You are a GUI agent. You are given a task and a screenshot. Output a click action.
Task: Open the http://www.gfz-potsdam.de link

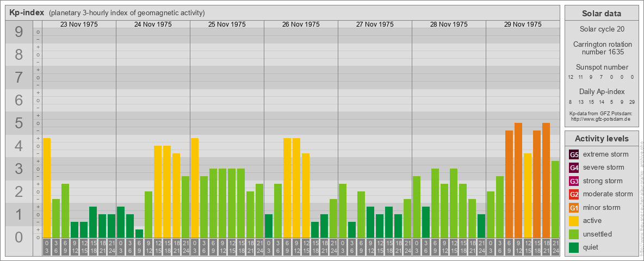pos(602,119)
